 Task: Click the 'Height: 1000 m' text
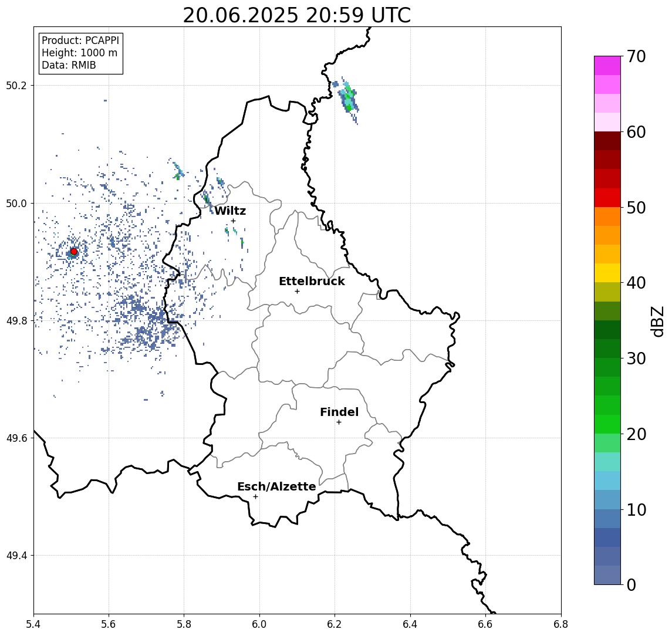click(x=79, y=53)
